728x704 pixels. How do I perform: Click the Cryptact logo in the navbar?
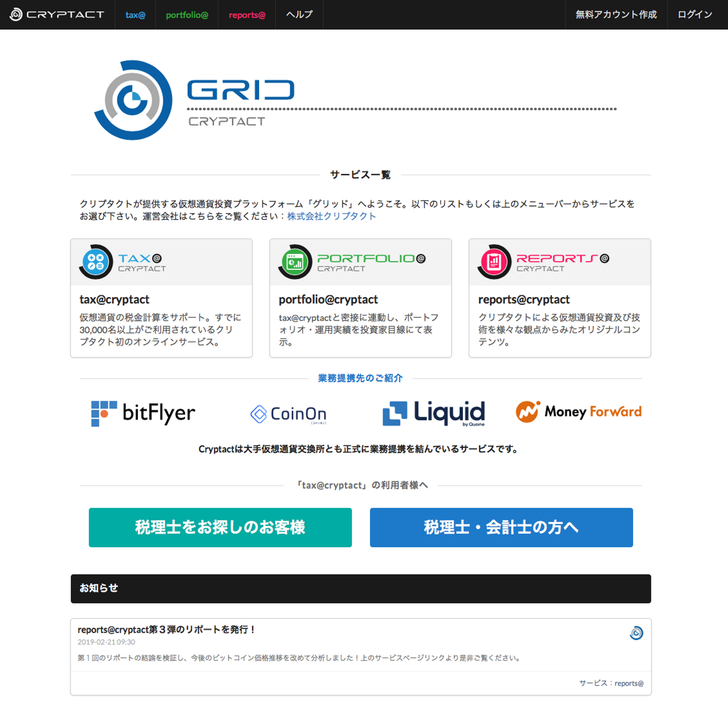(57, 14)
